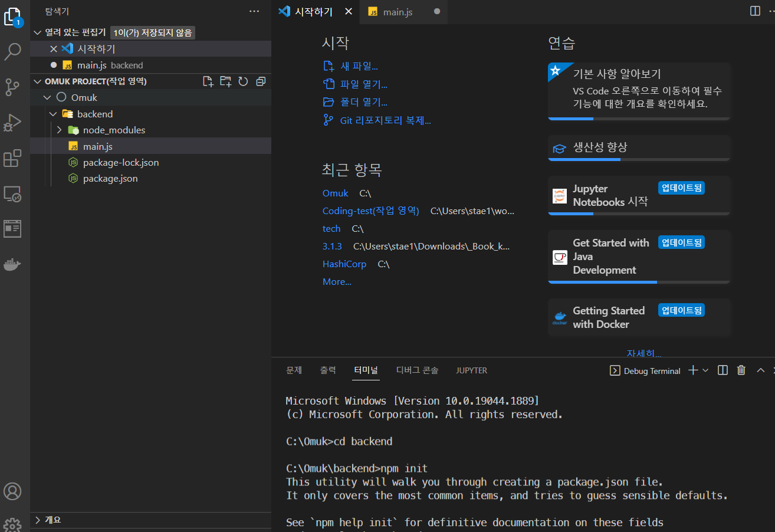Open terminal launch profile dropdown arrow
Screen dimensions: 775x532
[x=705, y=370]
